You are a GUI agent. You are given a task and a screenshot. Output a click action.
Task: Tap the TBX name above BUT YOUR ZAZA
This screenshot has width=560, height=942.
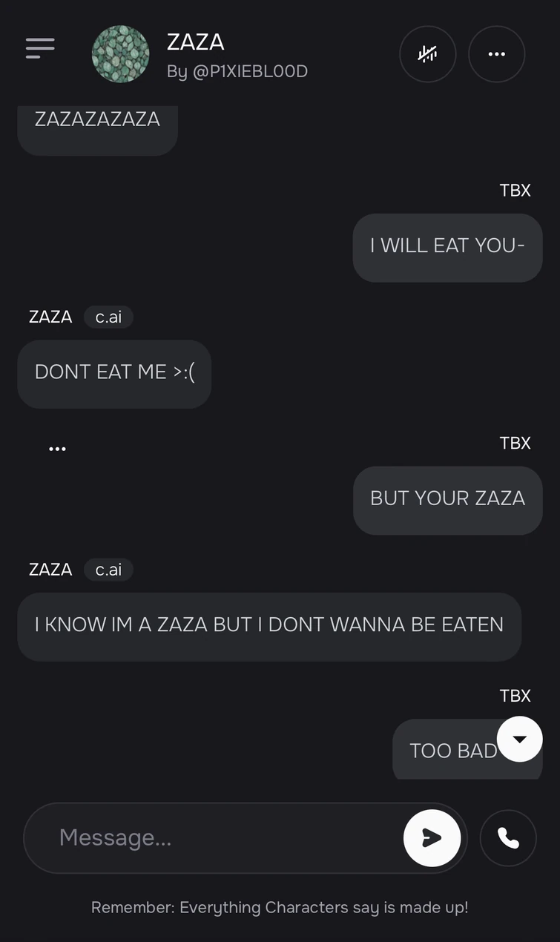point(515,443)
